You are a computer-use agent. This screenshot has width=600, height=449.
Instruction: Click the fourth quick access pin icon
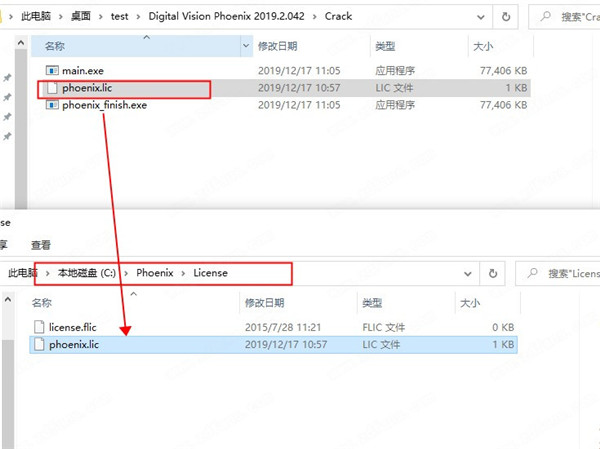click(x=7, y=136)
